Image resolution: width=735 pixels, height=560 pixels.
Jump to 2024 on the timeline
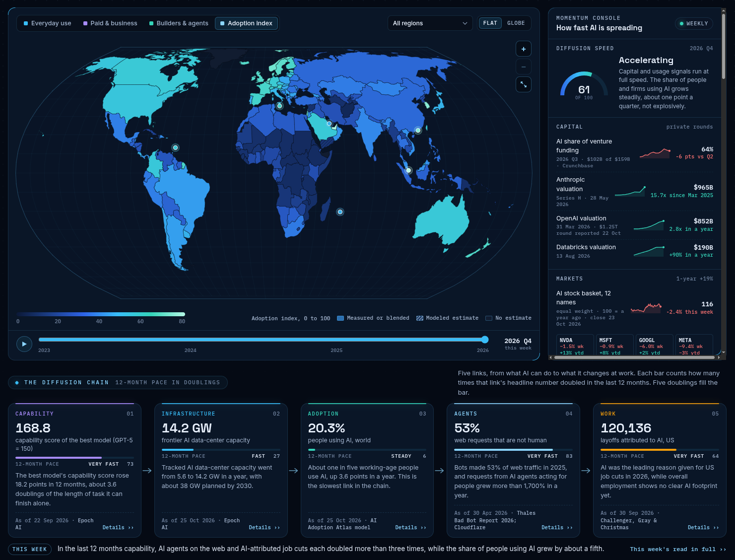point(191,350)
